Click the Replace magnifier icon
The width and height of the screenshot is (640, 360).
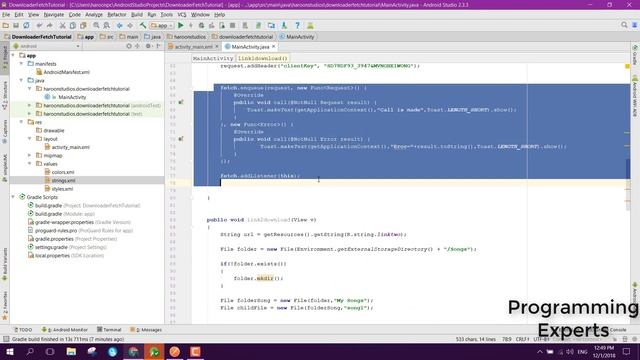tap(106, 25)
